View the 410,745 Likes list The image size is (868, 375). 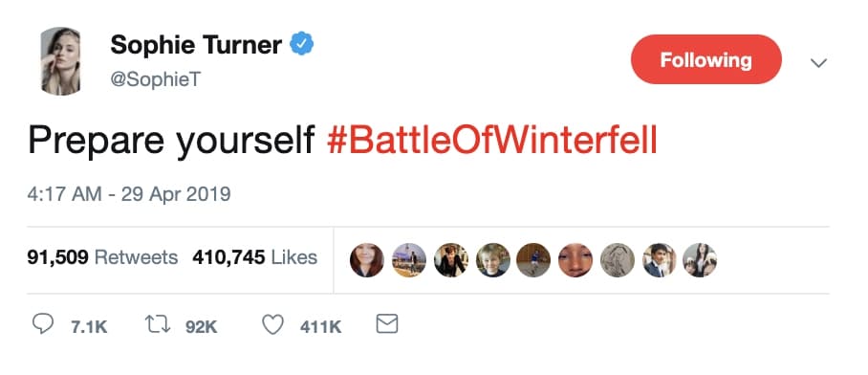coord(254,257)
